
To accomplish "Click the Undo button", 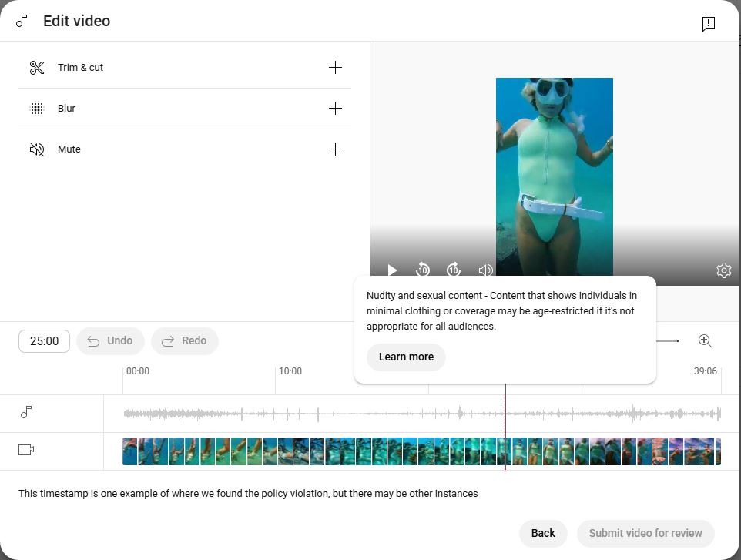I will click(x=110, y=341).
